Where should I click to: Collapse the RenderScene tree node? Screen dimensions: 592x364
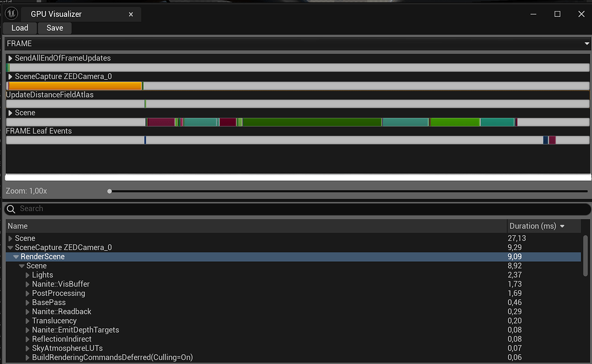[16, 256]
